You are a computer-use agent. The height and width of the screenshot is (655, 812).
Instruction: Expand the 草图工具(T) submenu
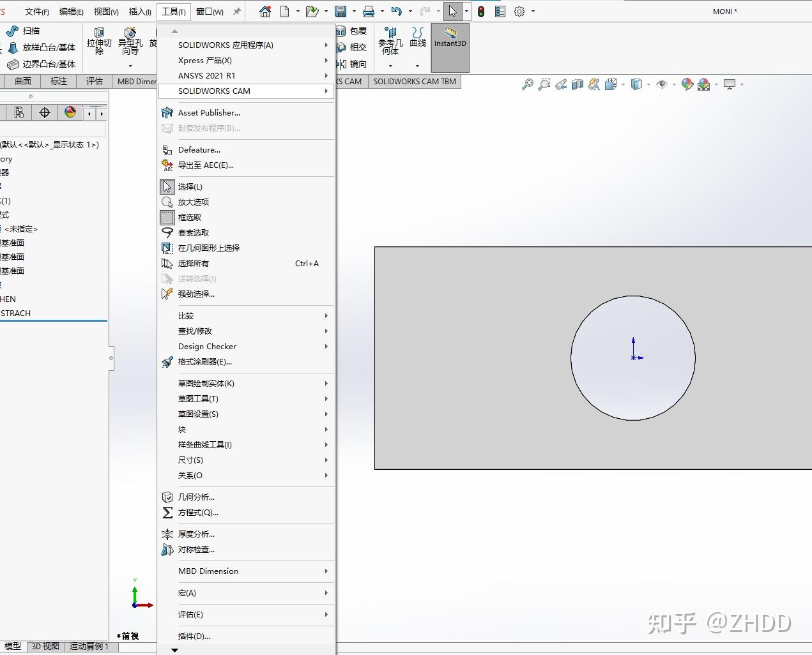point(246,399)
